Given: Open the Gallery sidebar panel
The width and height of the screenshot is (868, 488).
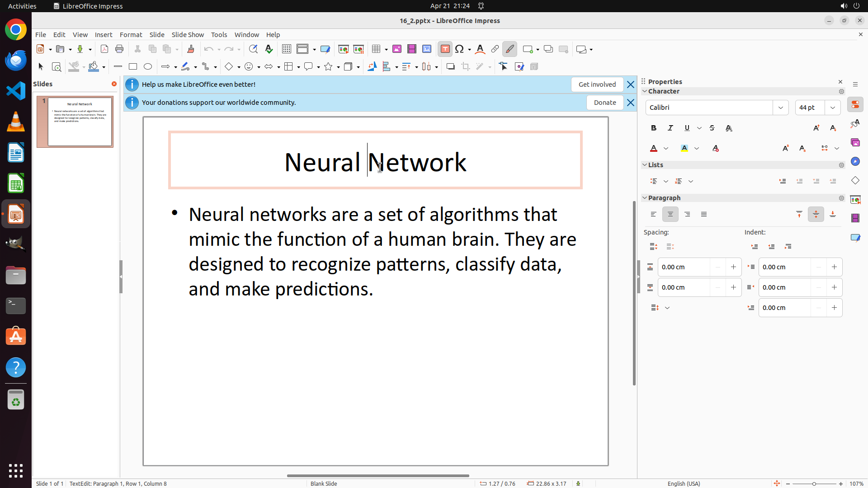Looking at the screenshot, I should (855, 143).
